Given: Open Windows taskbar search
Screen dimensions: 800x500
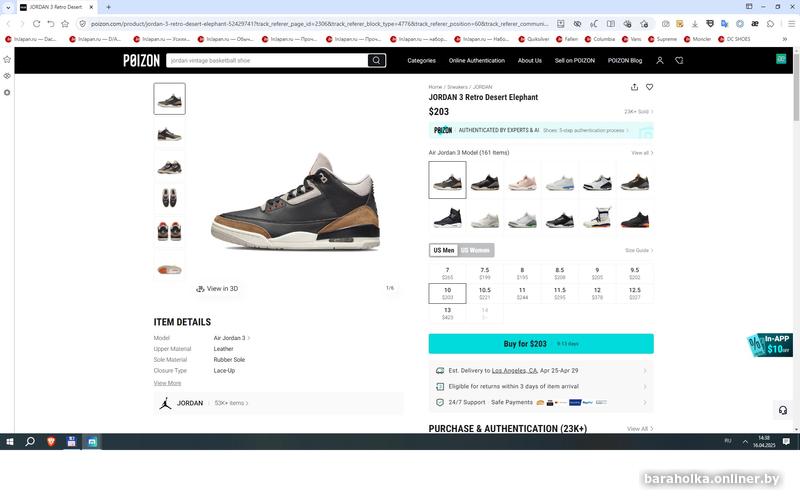Looking at the screenshot, I should (30, 442).
